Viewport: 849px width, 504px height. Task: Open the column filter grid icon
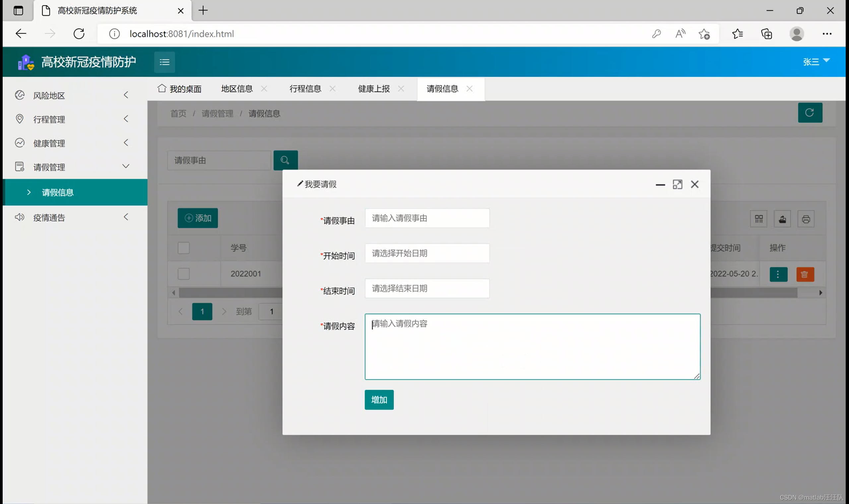coord(758,219)
